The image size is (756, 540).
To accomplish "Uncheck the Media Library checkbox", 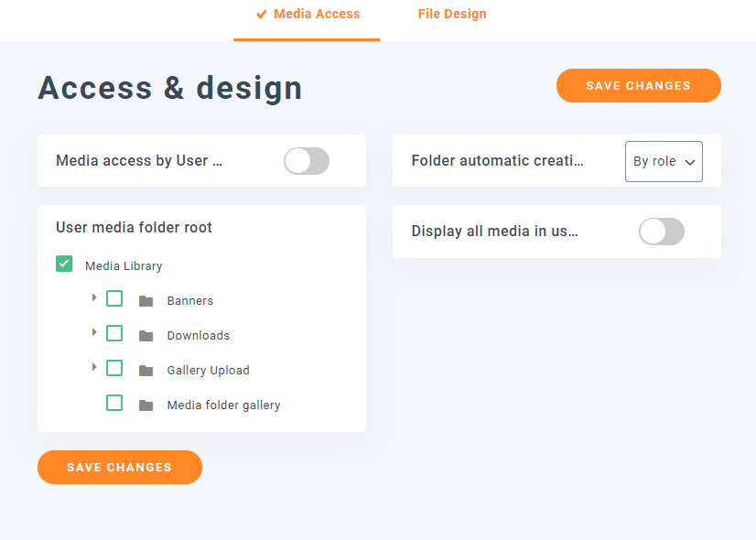I will pyautogui.click(x=64, y=265).
